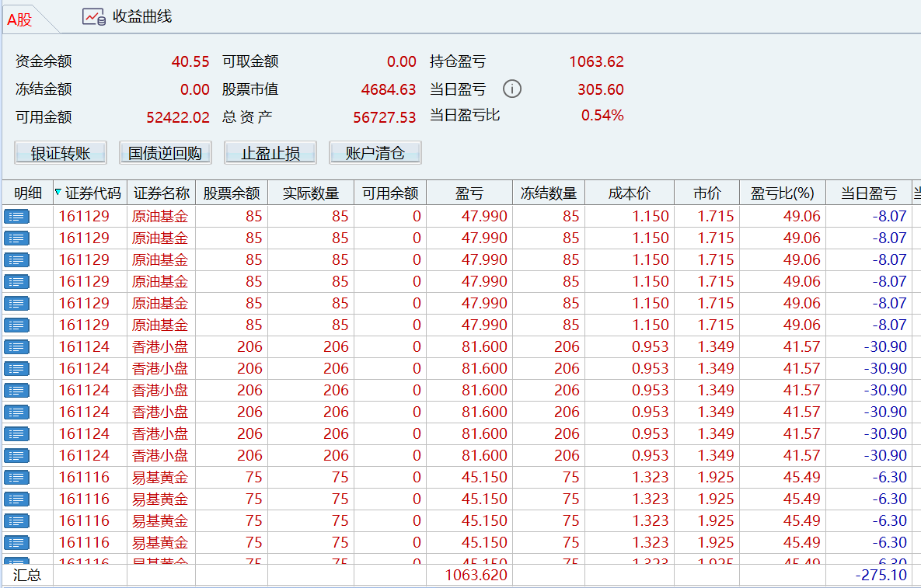Open 国债逆回购 button

coord(165,153)
